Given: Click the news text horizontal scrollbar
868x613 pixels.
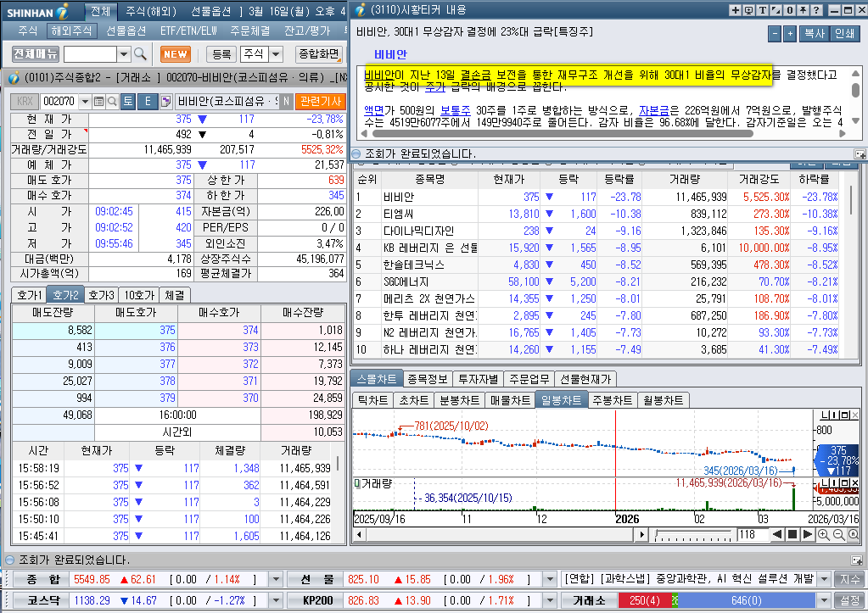Looking at the screenshot, I should [x=563, y=133].
